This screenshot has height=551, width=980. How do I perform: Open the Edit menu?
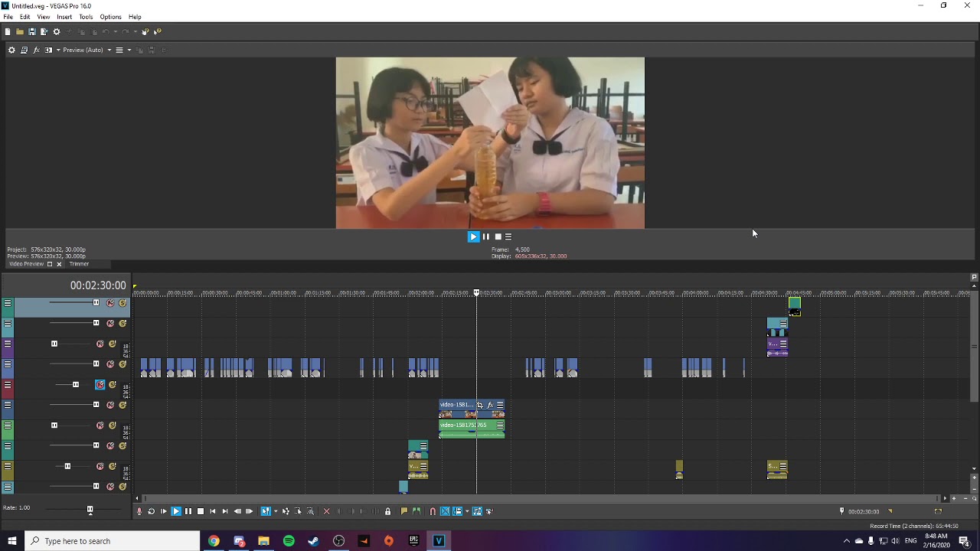click(25, 17)
